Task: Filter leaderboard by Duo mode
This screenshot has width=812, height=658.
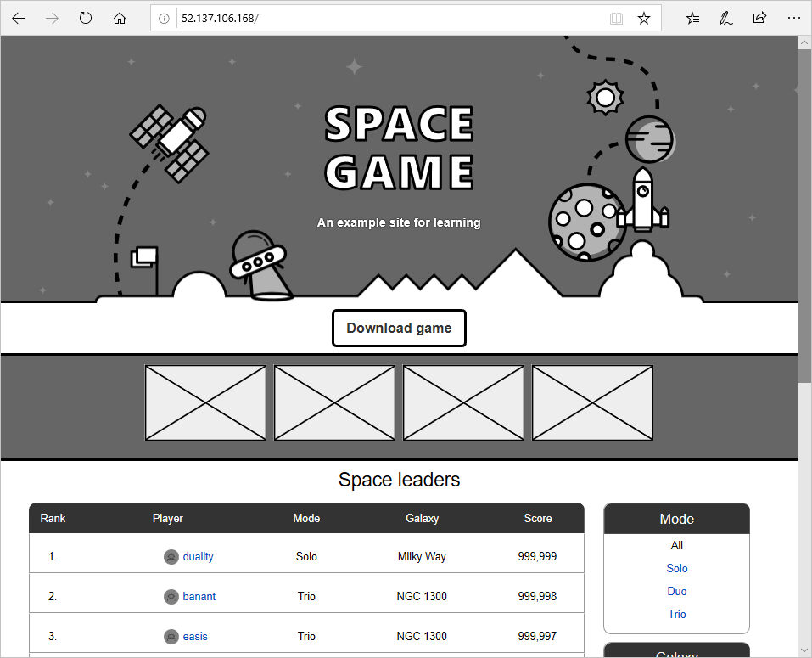Action: click(x=676, y=591)
